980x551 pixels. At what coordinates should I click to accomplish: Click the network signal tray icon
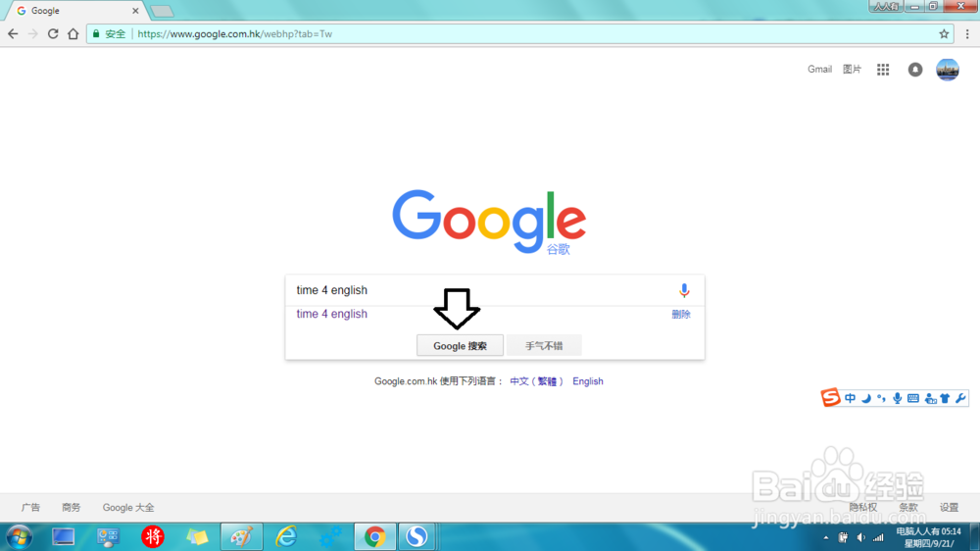click(879, 538)
